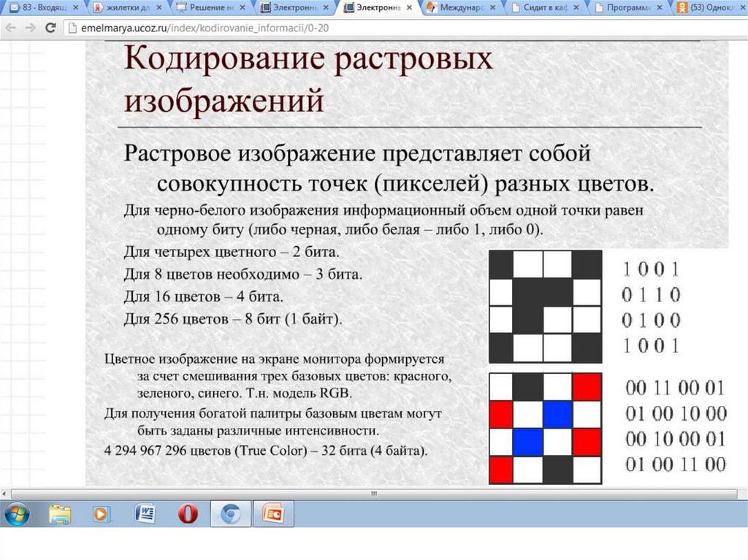Switch to Chrome in the taskbar
Screen dimensions: 748x560
[x=230, y=514]
